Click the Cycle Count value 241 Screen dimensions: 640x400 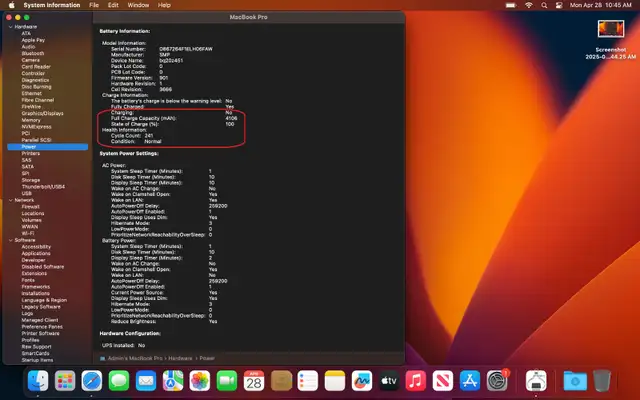point(149,136)
